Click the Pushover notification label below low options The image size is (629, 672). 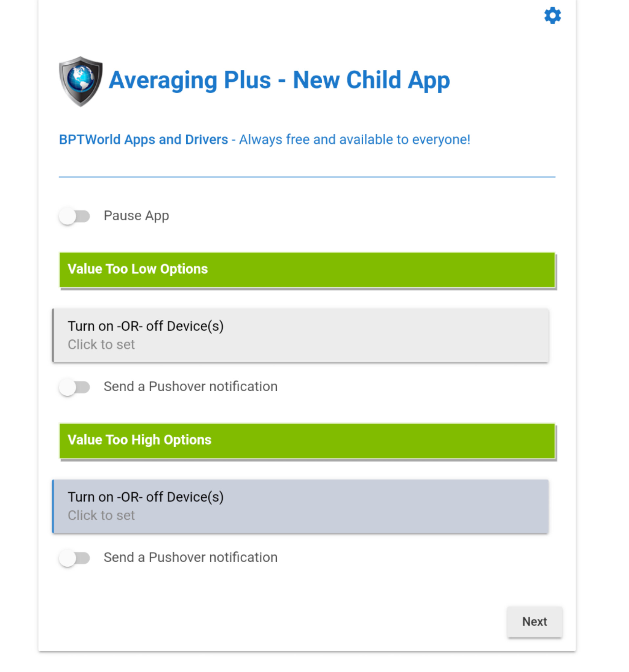191,386
